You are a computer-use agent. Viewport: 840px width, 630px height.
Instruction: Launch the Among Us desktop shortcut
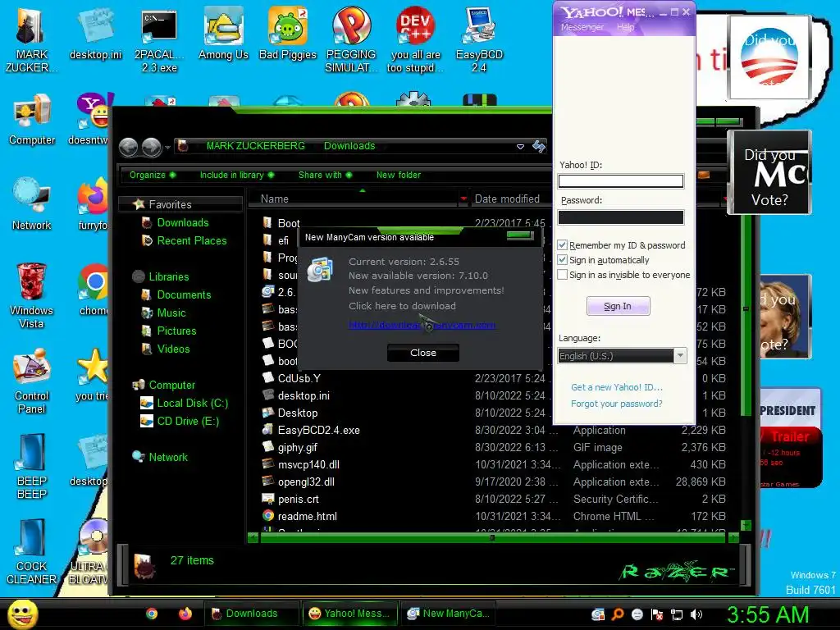point(223,33)
